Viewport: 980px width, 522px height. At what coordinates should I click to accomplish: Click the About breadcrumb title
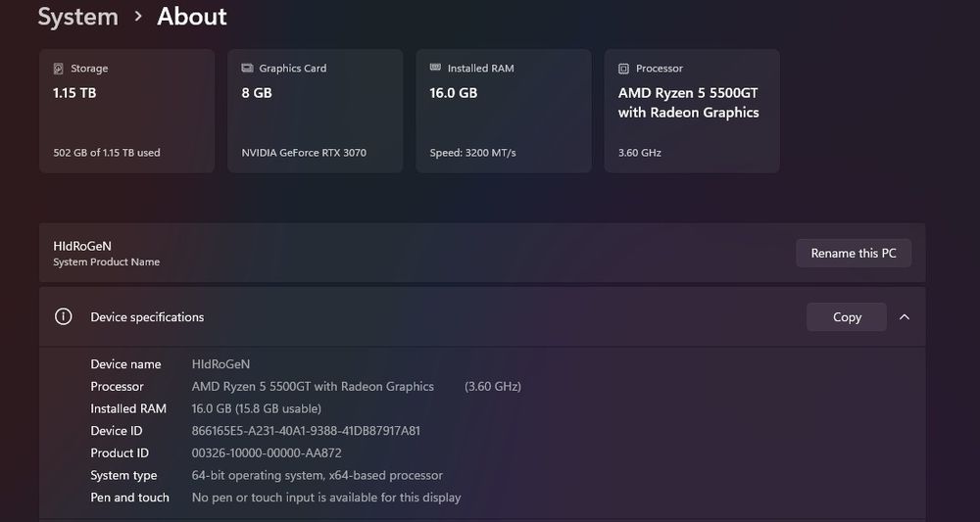[x=192, y=17]
